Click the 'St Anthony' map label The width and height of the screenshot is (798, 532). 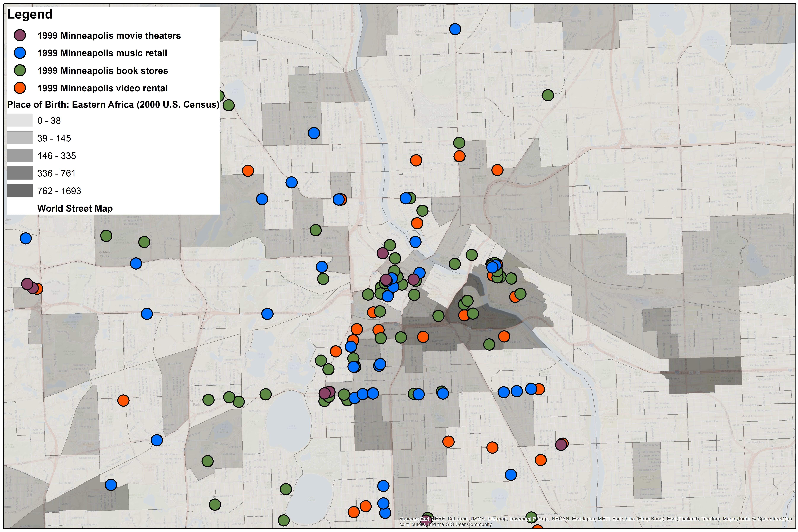(541, 76)
